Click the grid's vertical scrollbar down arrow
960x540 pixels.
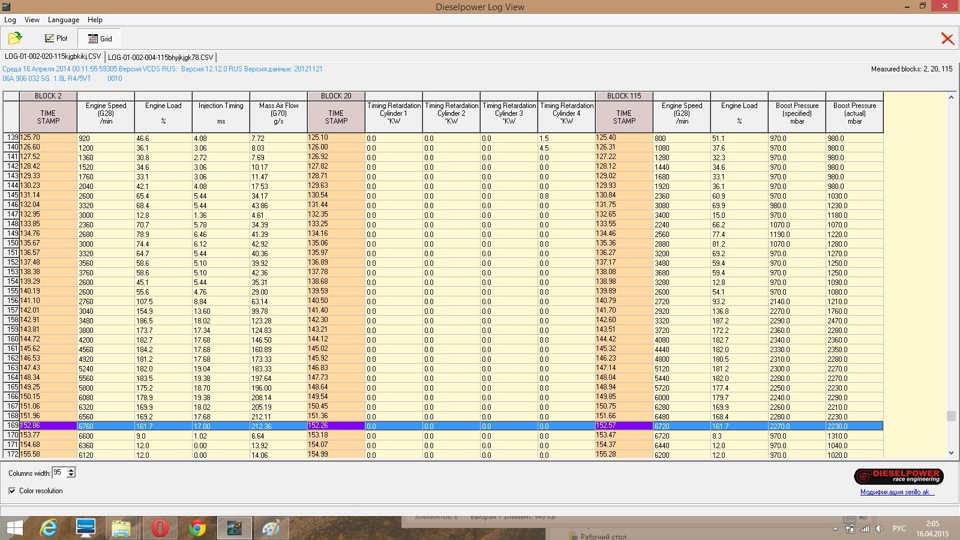tap(951, 454)
